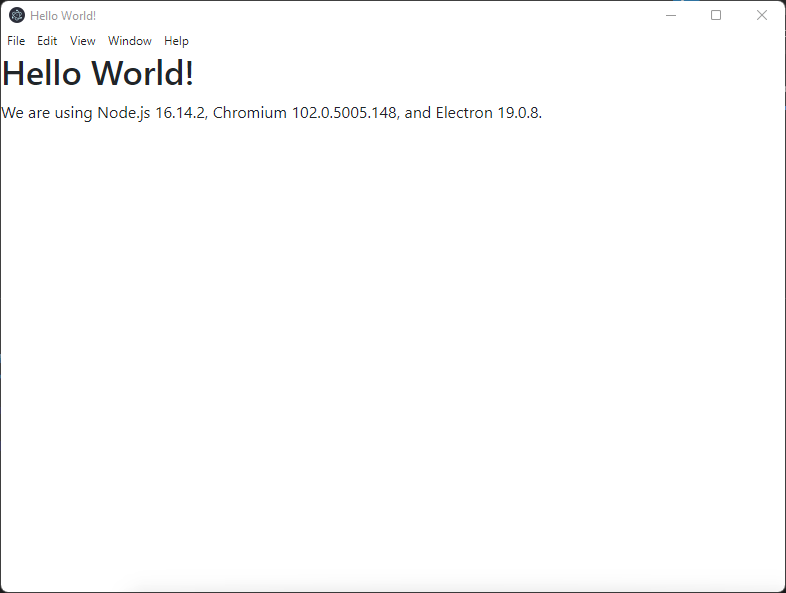Open the Window menu
The image size is (786, 593).
(x=130, y=41)
